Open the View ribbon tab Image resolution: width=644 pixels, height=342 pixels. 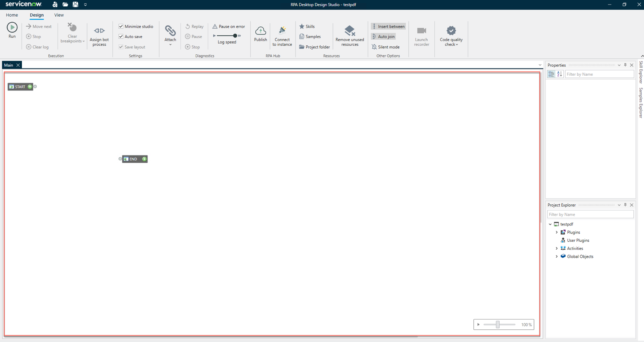click(59, 15)
